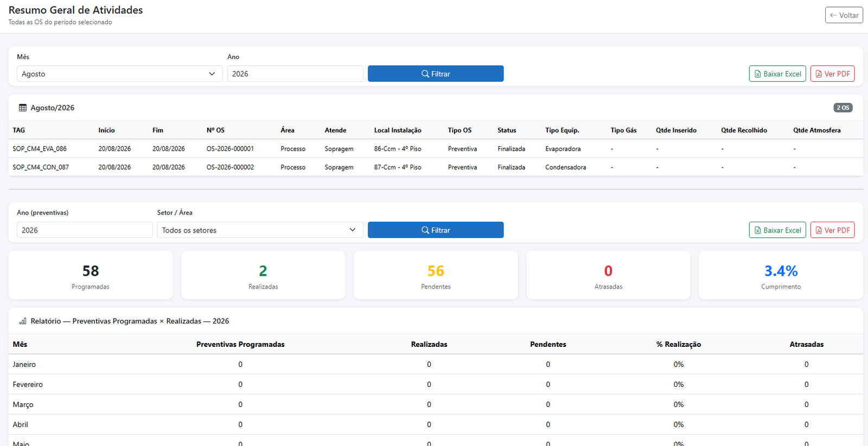Click the table icon beside Agosto/2026
The height and width of the screenshot is (446, 868).
pos(23,108)
